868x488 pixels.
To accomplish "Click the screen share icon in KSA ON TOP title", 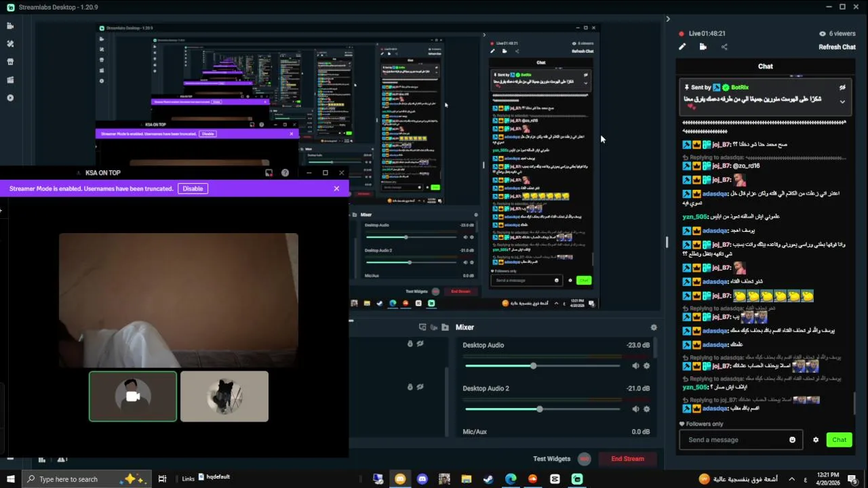I will [269, 173].
